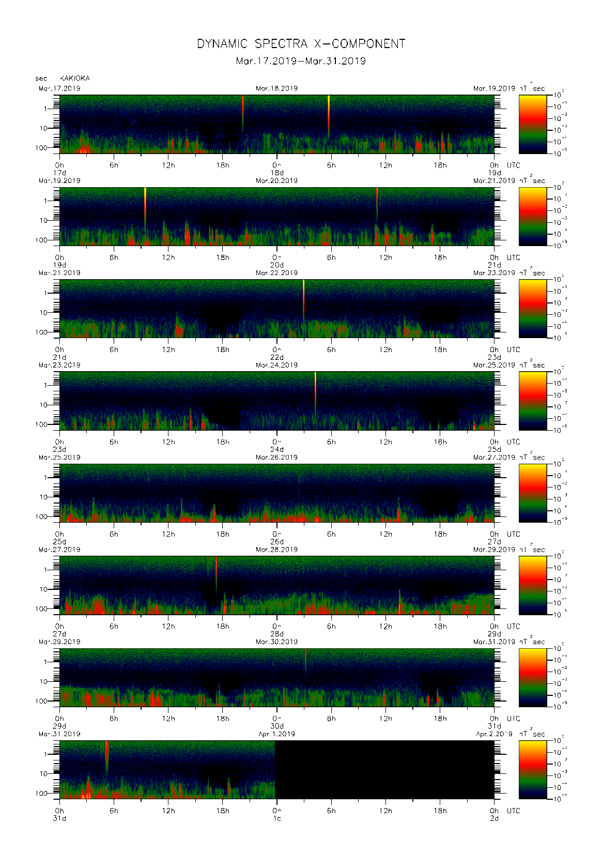
Task: Click the Mar.26.2019 date label
Action: 277,458
